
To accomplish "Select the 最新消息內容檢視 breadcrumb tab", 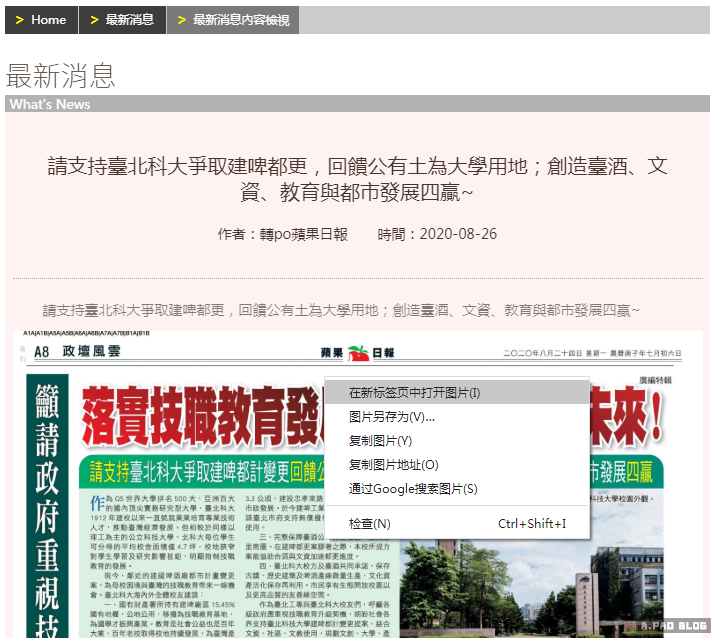I will 241,20.
